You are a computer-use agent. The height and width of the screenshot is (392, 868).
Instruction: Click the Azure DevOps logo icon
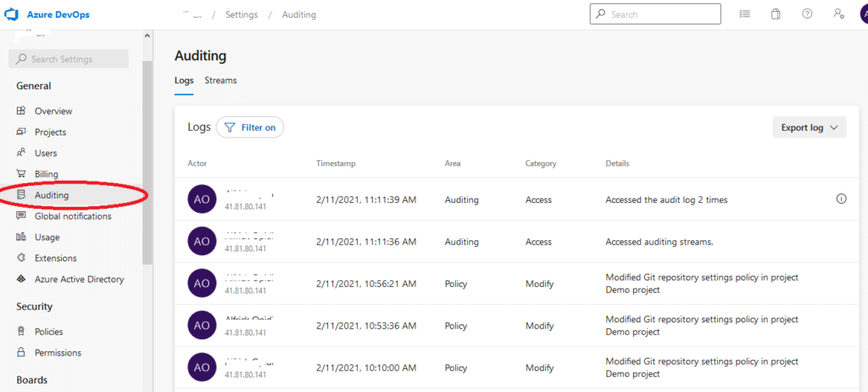coord(13,14)
